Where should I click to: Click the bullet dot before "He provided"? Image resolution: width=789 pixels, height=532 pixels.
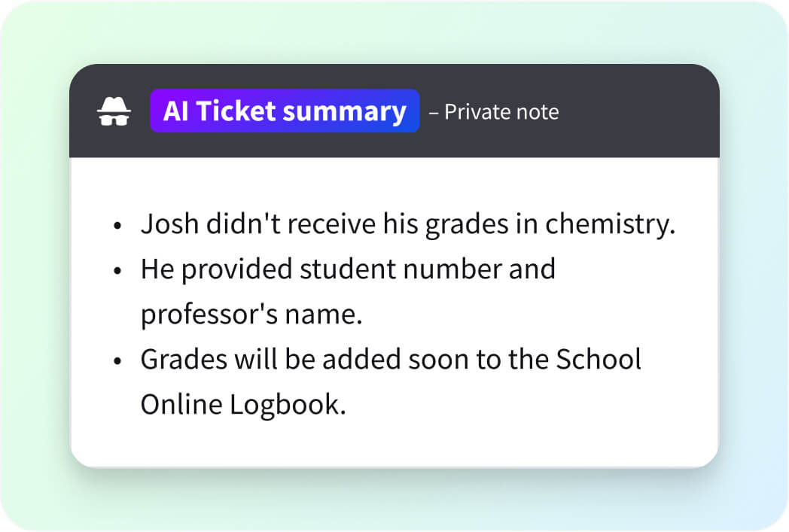117,270
